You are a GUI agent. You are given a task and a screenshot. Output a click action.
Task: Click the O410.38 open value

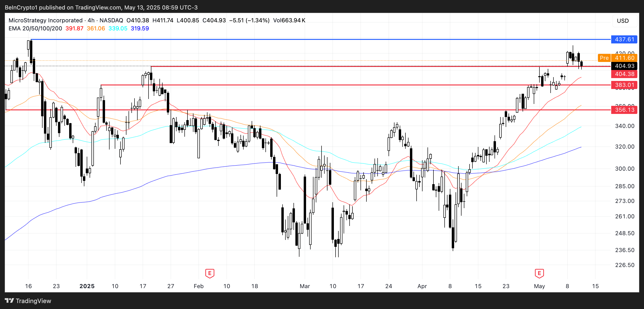click(x=138, y=20)
